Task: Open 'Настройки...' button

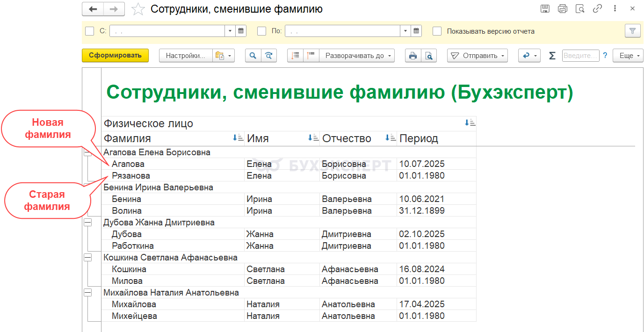Action: (x=186, y=56)
